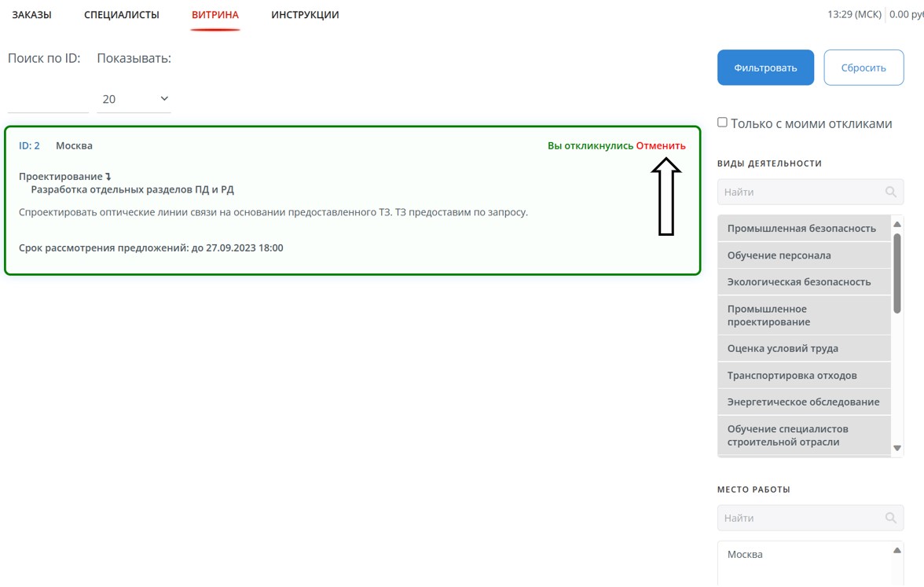Open the ЗАКАЗЫ tab
The image size is (924, 587).
point(31,15)
